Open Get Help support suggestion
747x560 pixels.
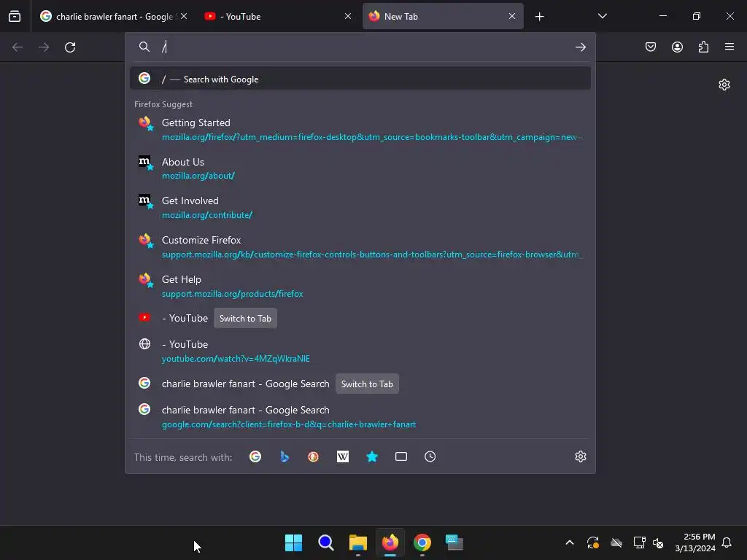(360, 286)
